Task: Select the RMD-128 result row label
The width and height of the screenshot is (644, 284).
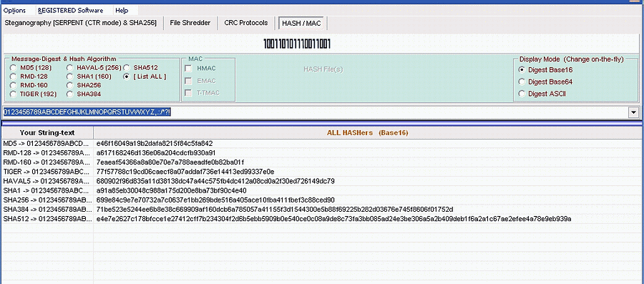Action: (x=46, y=153)
